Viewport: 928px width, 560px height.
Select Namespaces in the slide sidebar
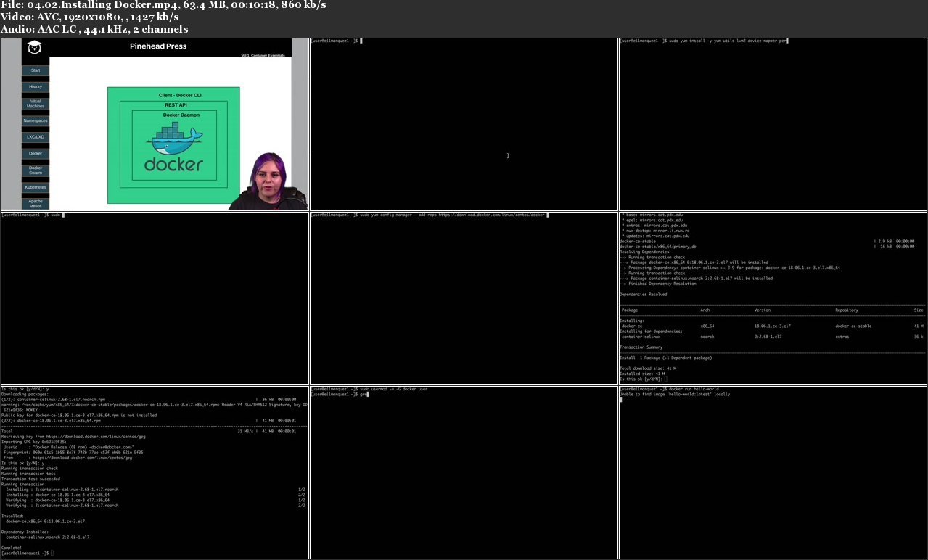tap(36, 120)
